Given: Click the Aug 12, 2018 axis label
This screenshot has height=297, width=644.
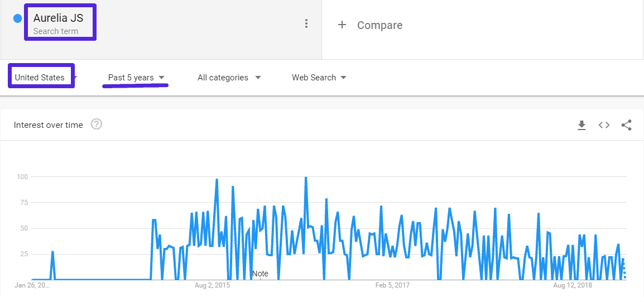Looking at the screenshot, I should (573, 285).
